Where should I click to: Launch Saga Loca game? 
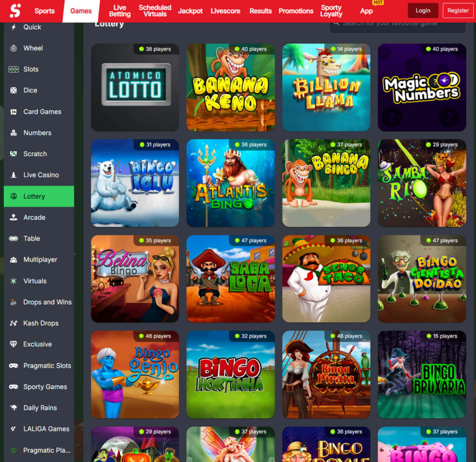pos(231,279)
